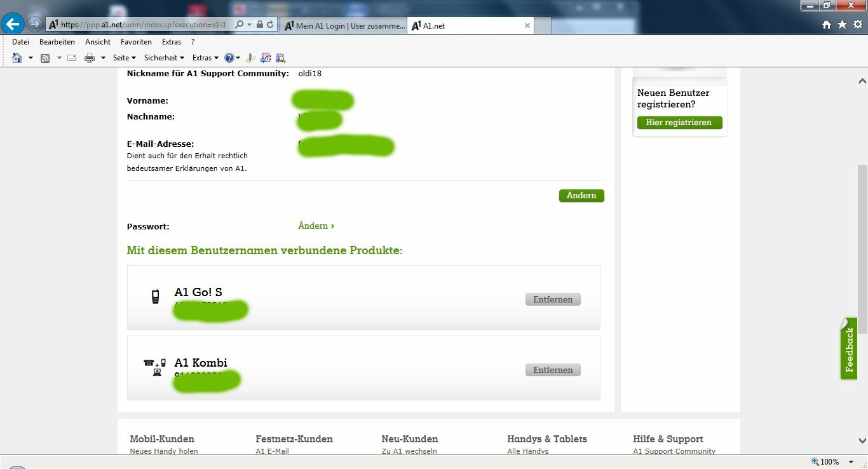The image size is (868, 469).
Task: Click the A1 Kombi phone-computer icon
Action: [x=154, y=367]
